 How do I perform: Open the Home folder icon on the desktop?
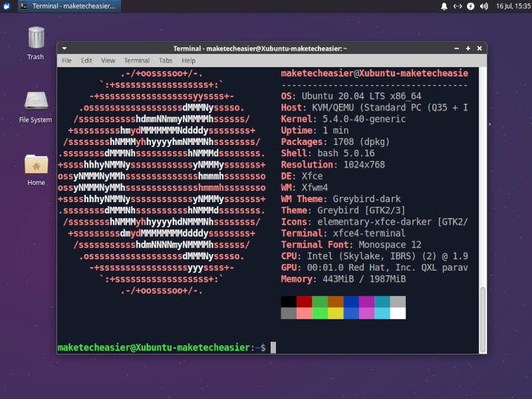35,165
